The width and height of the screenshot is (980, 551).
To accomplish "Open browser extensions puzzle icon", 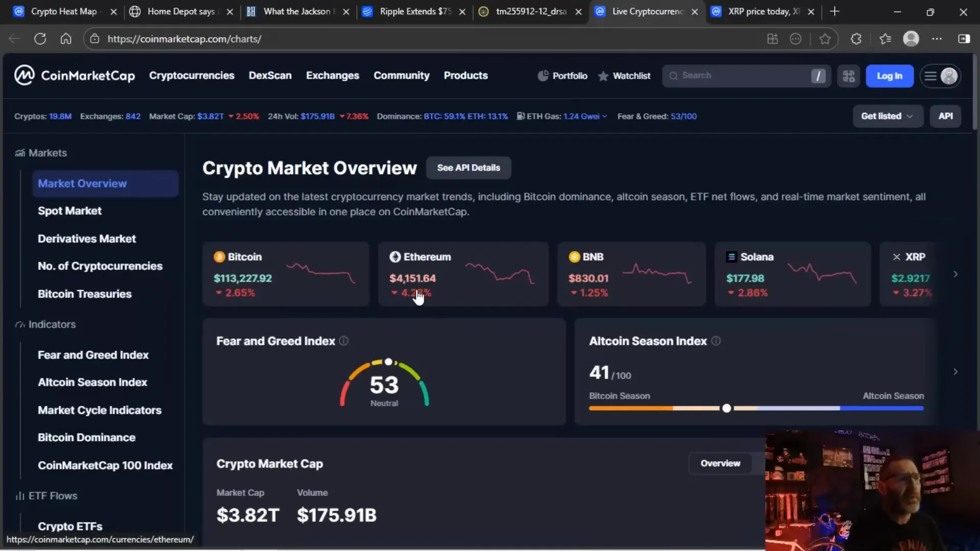I will [856, 39].
